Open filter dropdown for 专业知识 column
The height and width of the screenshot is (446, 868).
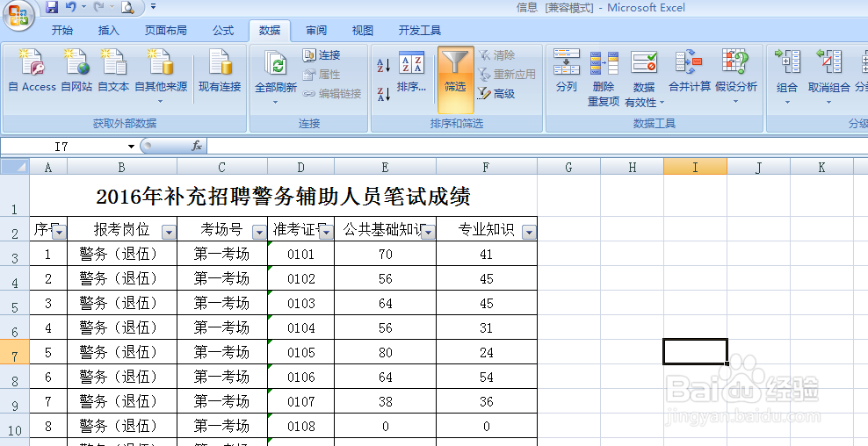point(529,233)
